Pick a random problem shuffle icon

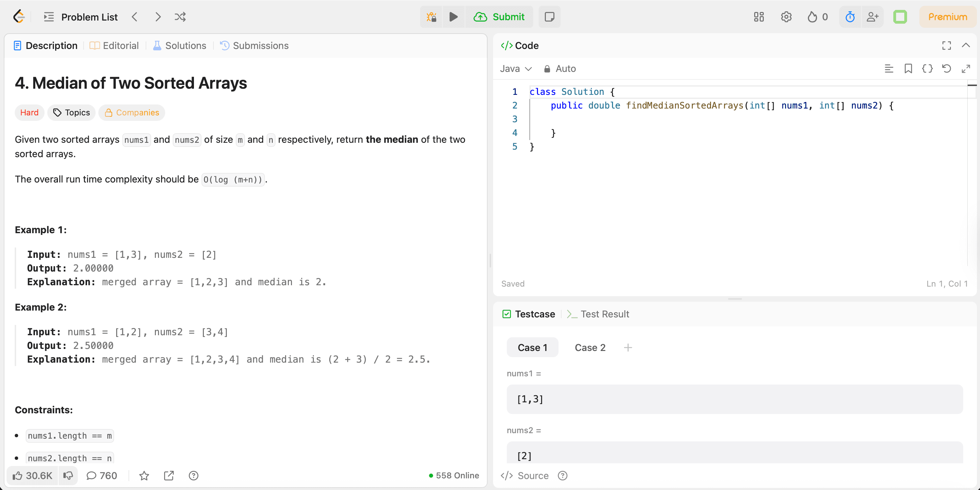[180, 17]
